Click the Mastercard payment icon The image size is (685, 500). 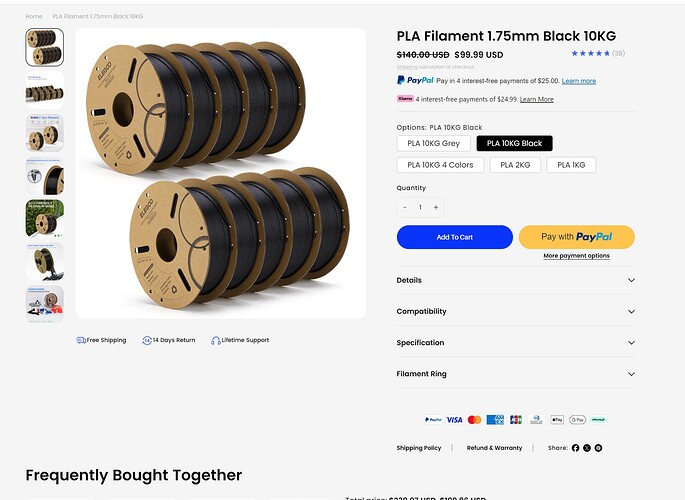click(x=474, y=420)
